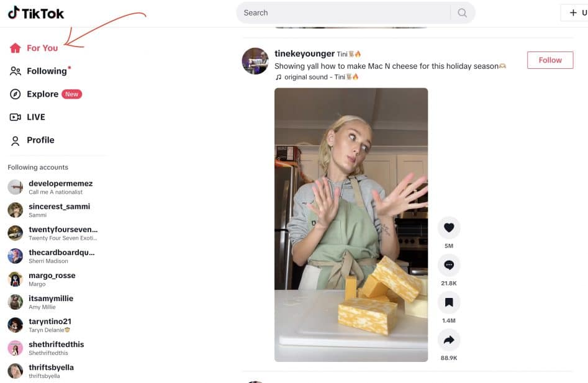Click margo_rosse's profile avatar
The height and width of the screenshot is (383, 588).
tap(15, 279)
